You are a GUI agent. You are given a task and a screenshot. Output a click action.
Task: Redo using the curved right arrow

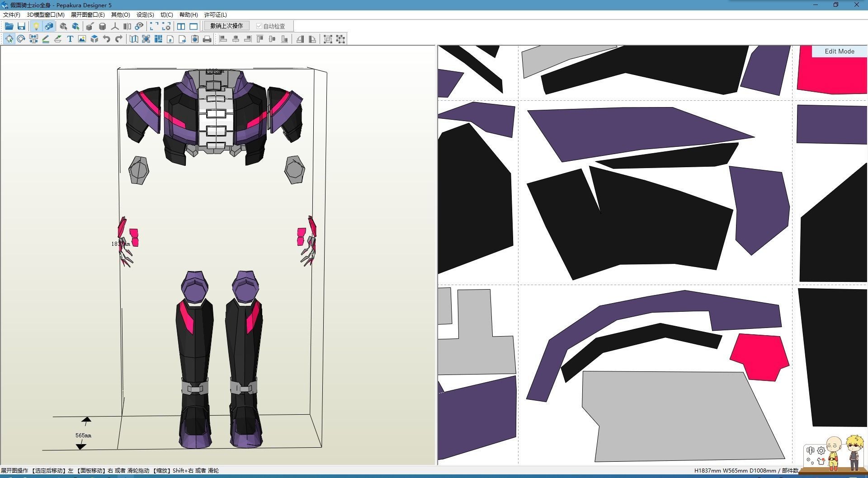[x=118, y=39]
